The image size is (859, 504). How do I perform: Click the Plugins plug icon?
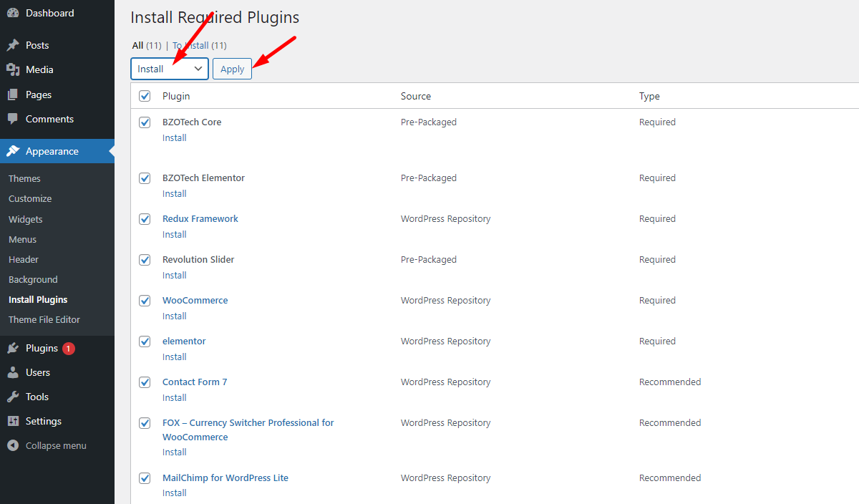13,348
